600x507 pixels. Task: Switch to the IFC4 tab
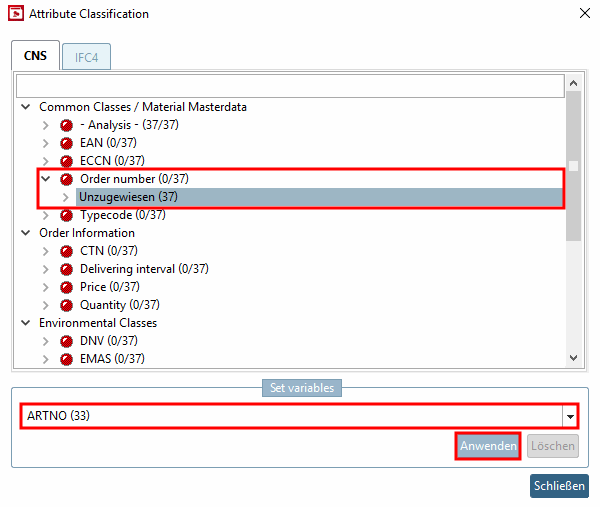pos(86,57)
